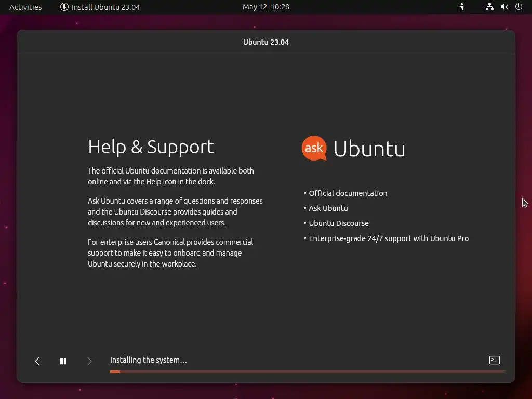Click the installation progress bar
This screenshot has width=532, height=399.
pos(308,371)
